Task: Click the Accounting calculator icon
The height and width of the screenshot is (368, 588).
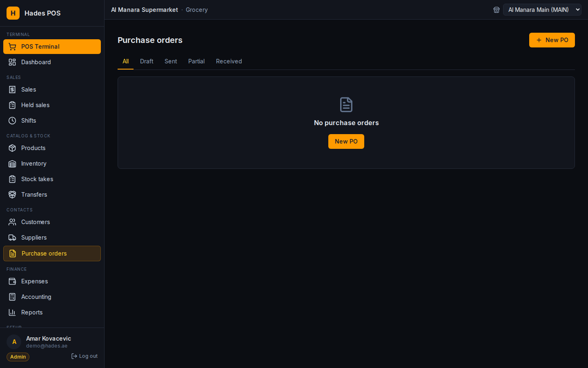Action: point(12,297)
